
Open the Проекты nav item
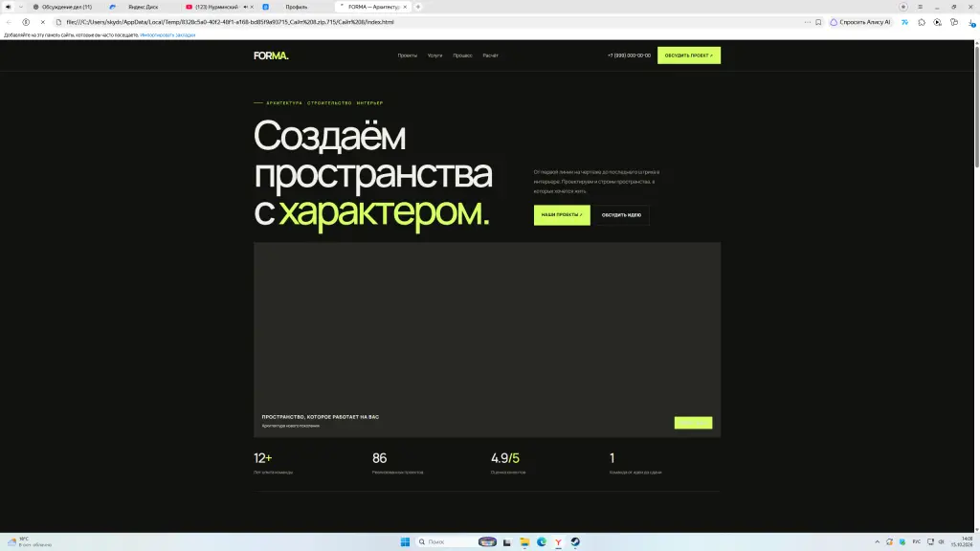click(407, 55)
